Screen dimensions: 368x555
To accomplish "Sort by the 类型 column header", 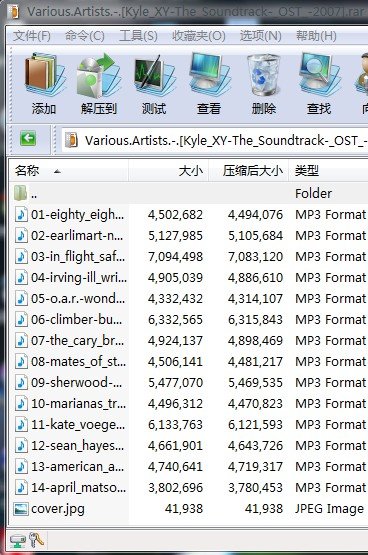I will point(328,171).
